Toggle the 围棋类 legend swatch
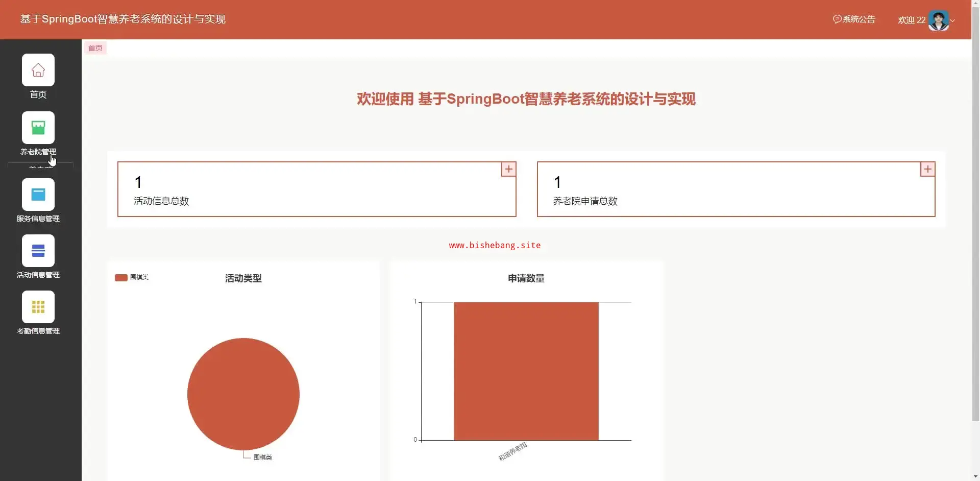980x481 pixels. [x=121, y=278]
